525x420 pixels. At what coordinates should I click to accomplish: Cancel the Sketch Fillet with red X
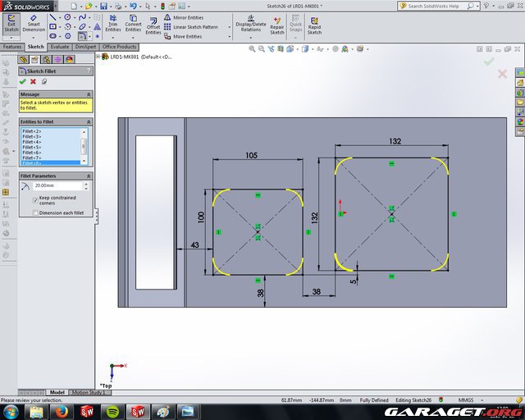(x=33, y=81)
